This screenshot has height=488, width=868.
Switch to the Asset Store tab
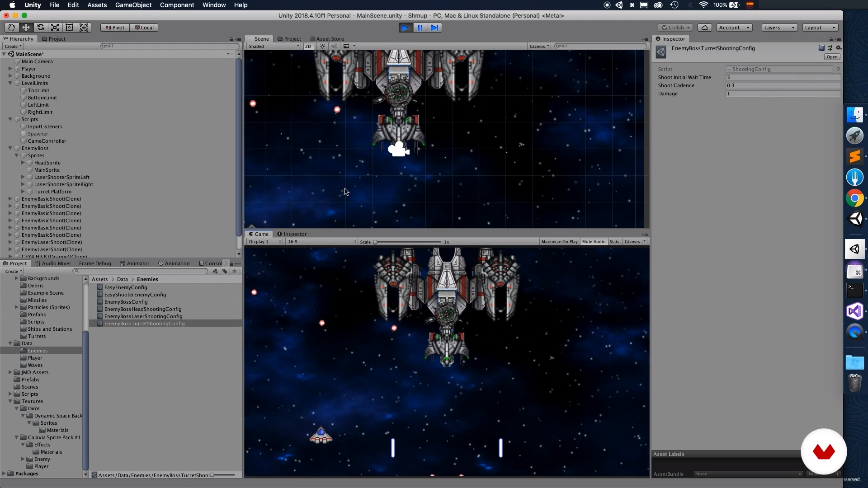pyautogui.click(x=327, y=39)
